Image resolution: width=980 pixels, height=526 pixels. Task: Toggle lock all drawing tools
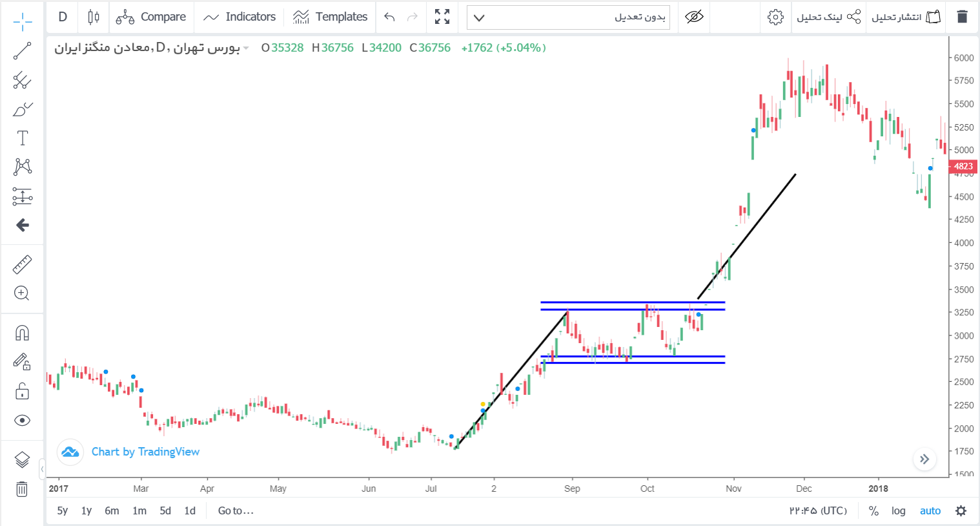(22, 391)
